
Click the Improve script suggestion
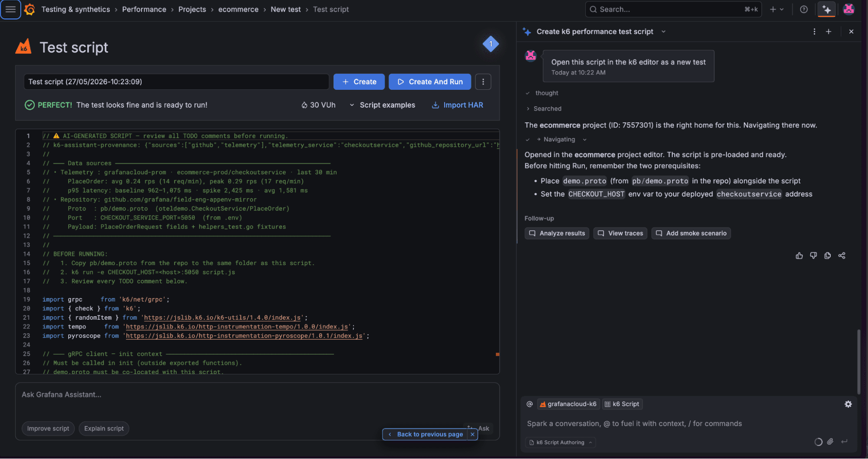tap(48, 429)
